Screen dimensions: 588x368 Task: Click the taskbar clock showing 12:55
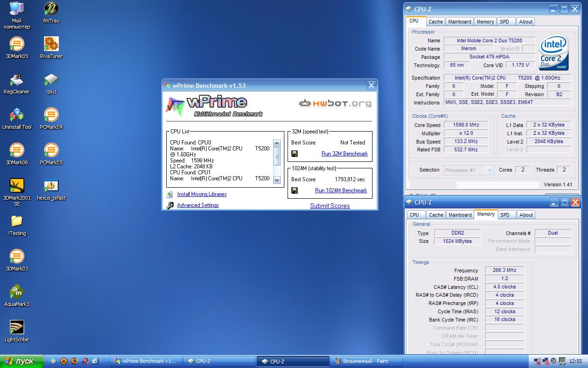[x=576, y=361]
